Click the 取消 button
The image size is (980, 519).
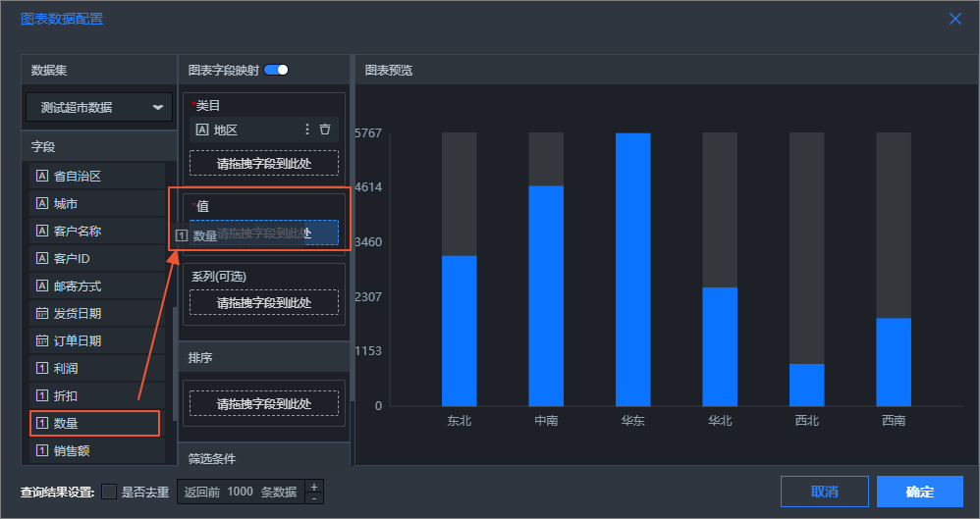[x=825, y=492]
